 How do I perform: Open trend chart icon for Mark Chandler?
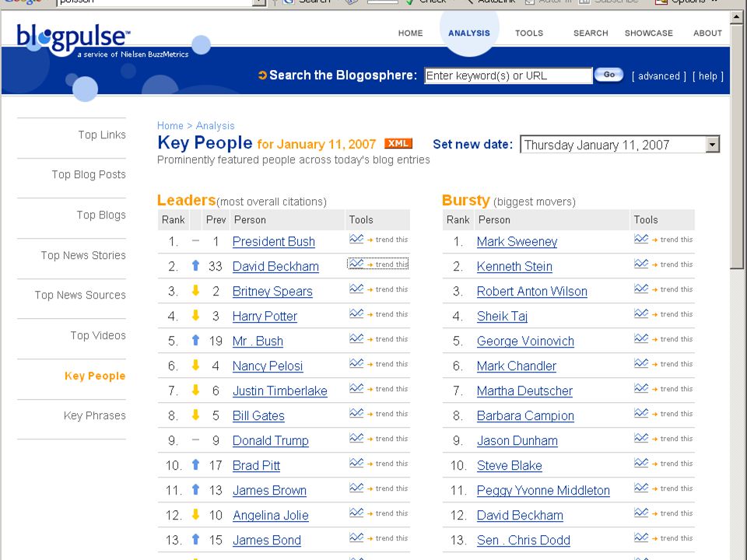[641, 363]
